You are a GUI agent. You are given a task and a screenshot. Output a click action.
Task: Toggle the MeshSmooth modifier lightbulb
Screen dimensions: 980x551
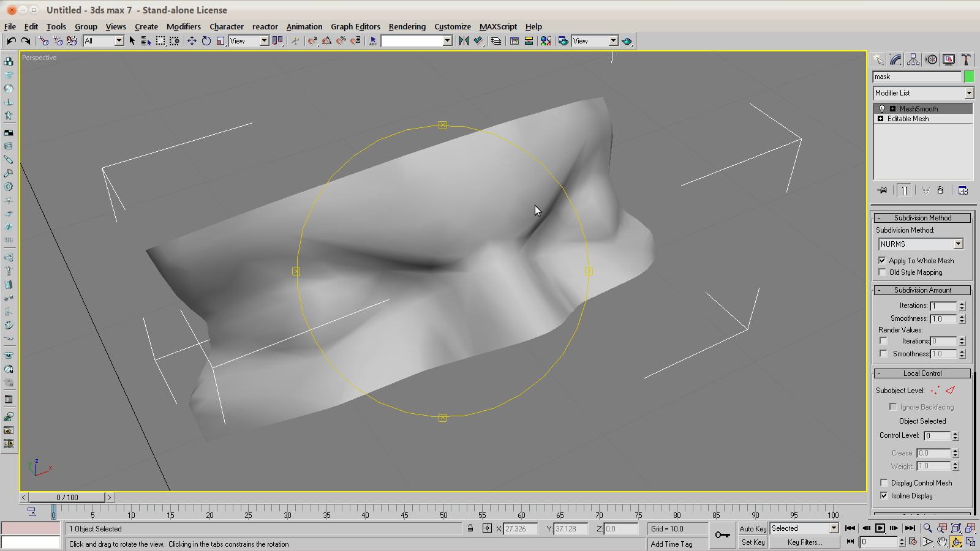coord(882,108)
